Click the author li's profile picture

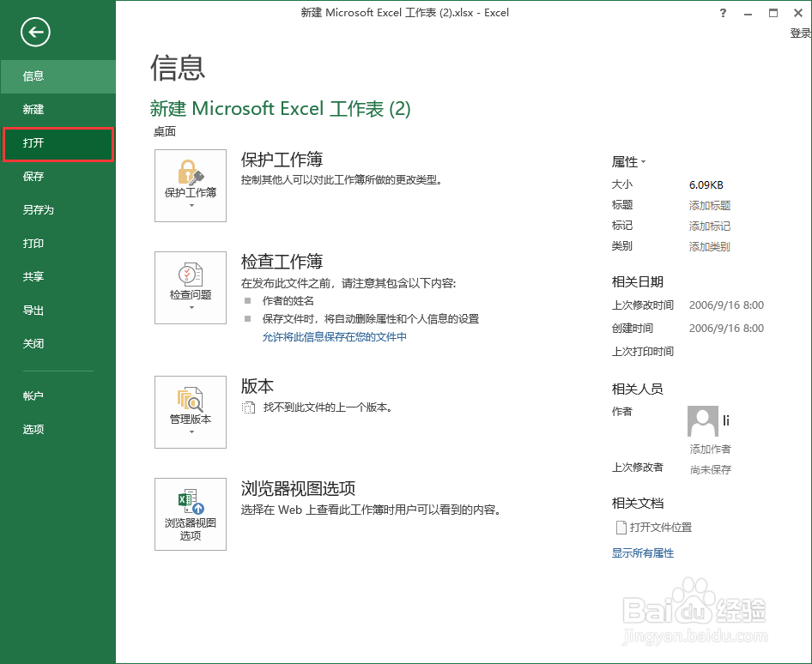coord(703,421)
